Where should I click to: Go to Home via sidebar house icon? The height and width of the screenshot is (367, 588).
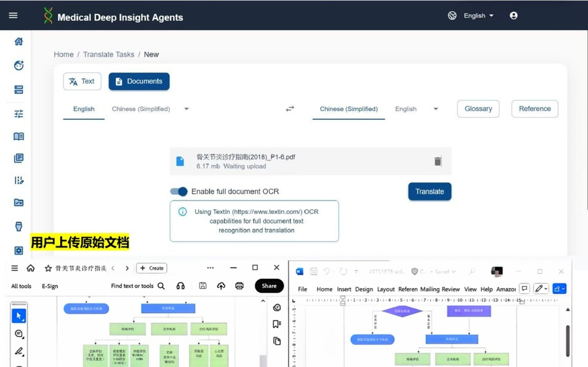coord(19,42)
